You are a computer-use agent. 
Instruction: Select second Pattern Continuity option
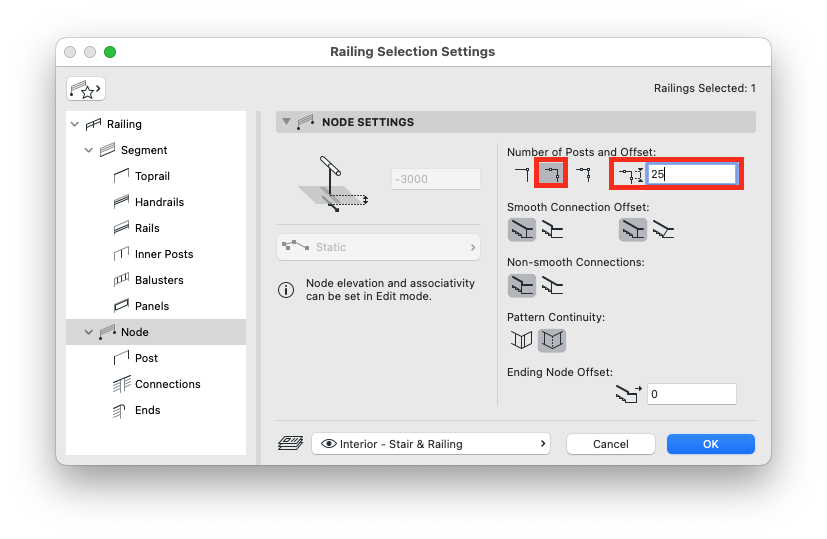tap(552, 340)
